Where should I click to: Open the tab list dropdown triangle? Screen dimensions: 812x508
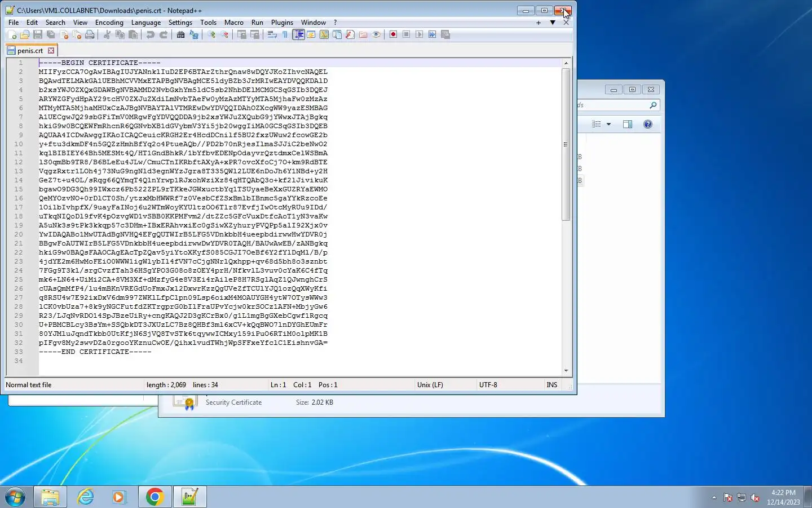tap(553, 23)
